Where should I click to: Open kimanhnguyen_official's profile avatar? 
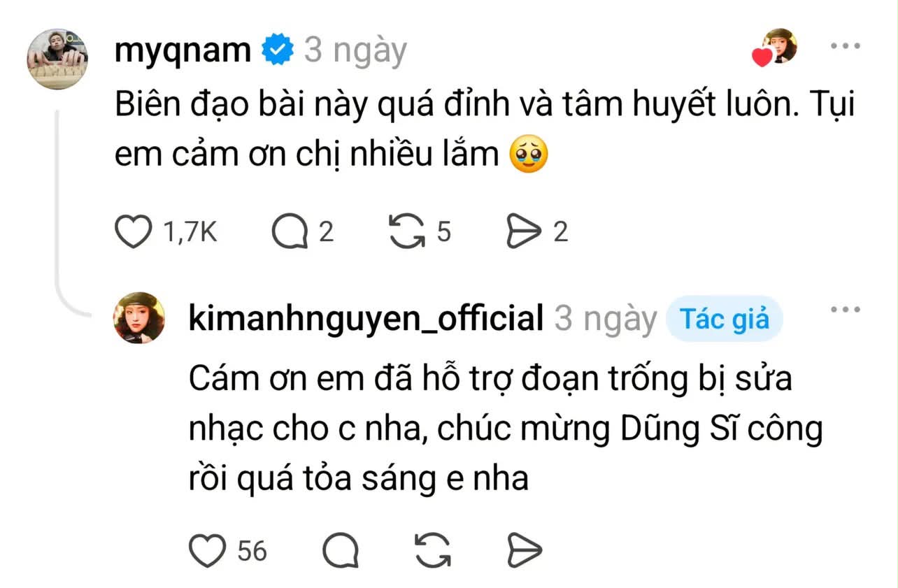pos(139,317)
